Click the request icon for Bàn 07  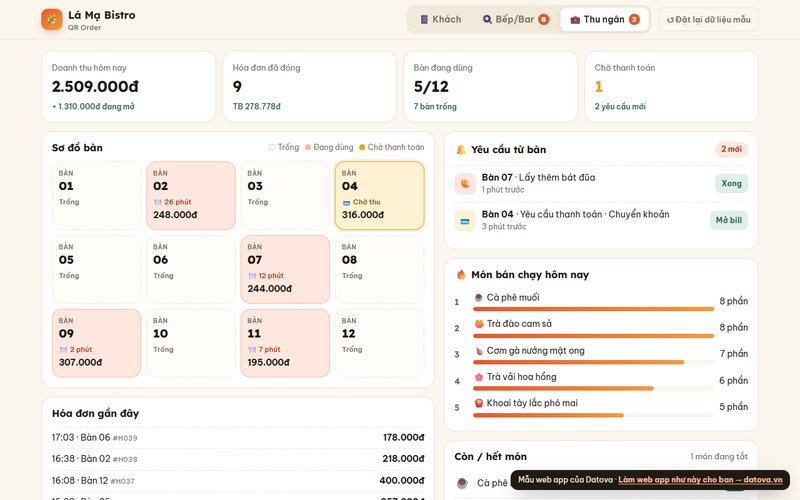click(x=465, y=184)
